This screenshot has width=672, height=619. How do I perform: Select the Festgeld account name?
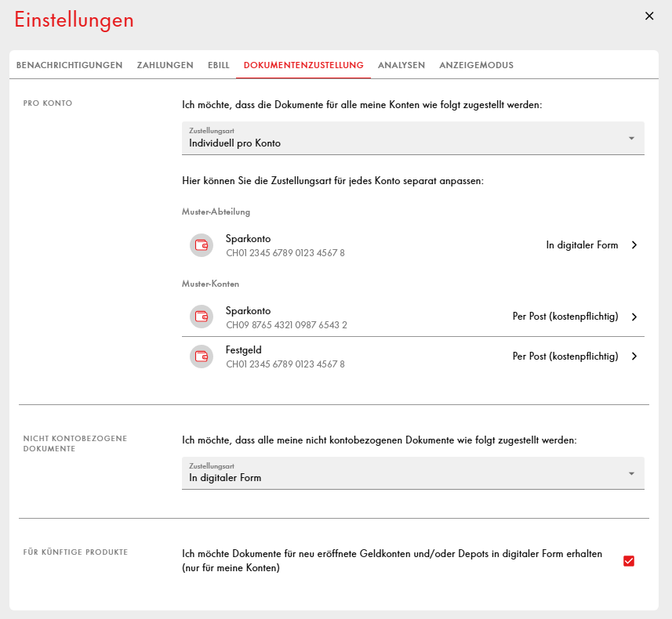coord(243,350)
